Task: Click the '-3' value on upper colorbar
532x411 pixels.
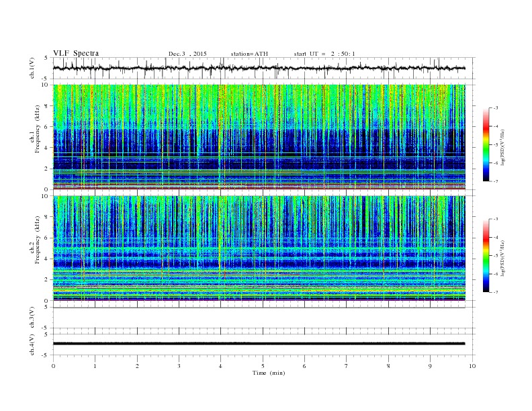Action: pyautogui.click(x=495, y=108)
